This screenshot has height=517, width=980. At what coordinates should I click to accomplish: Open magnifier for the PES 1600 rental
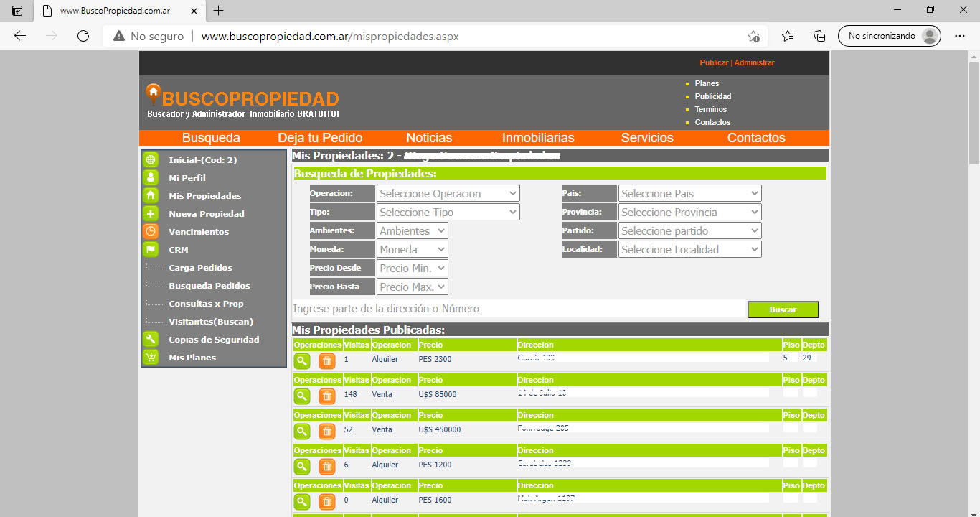pos(302,501)
